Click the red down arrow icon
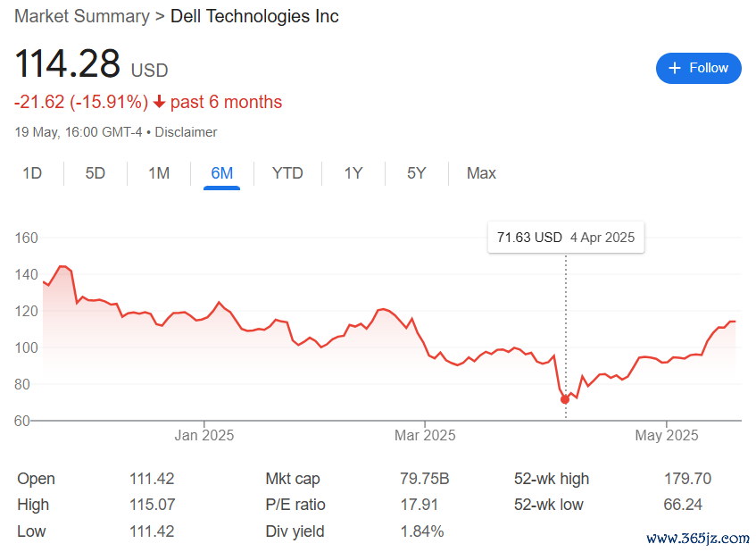 pyautogui.click(x=160, y=103)
